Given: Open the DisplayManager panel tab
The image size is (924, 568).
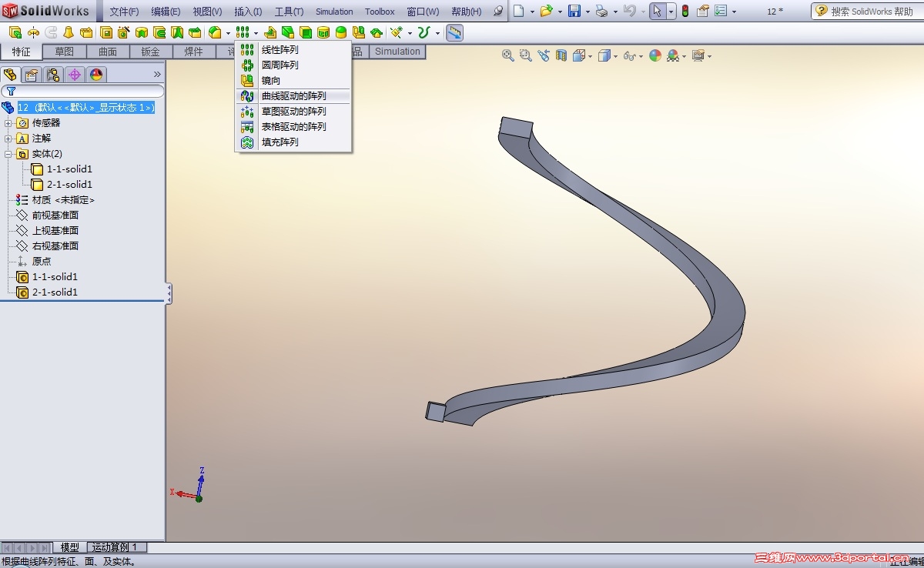Looking at the screenshot, I should (x=96, y=75).
